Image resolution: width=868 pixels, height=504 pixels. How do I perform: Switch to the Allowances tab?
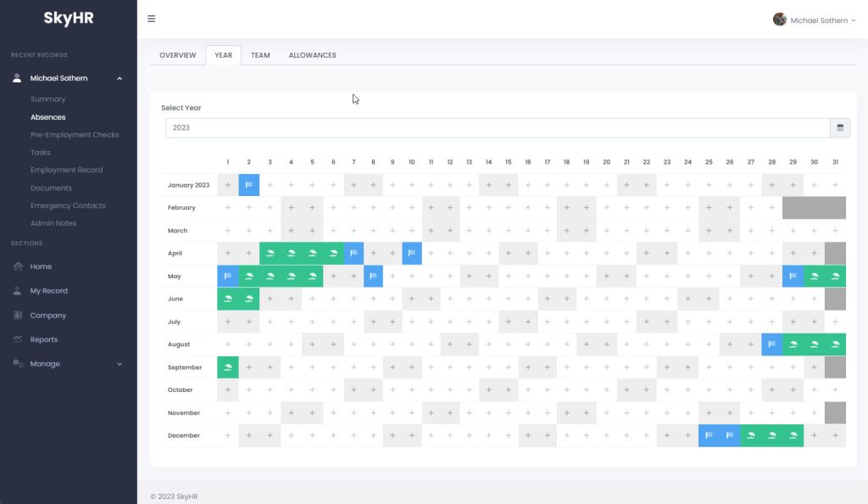[x=312, y=55]
